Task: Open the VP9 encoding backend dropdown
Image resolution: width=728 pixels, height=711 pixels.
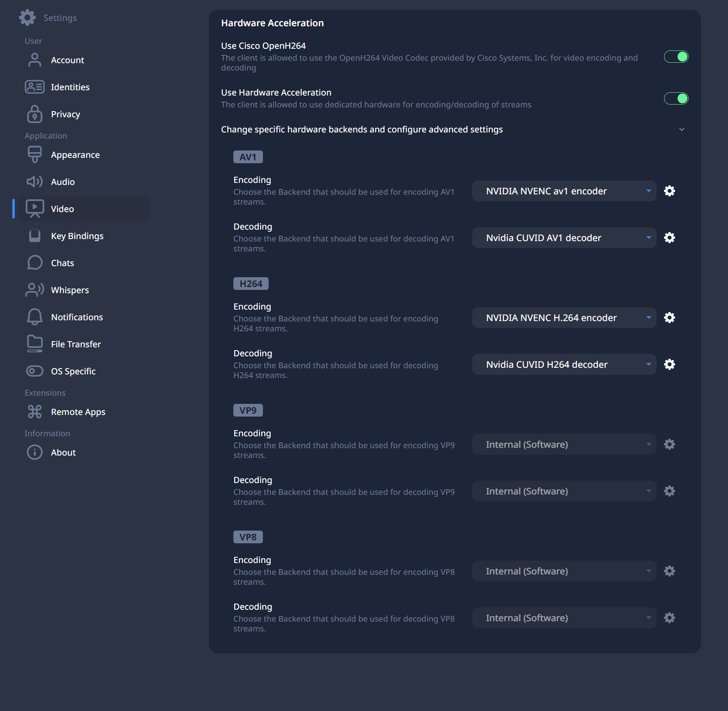Action: (x=564, y=444)
